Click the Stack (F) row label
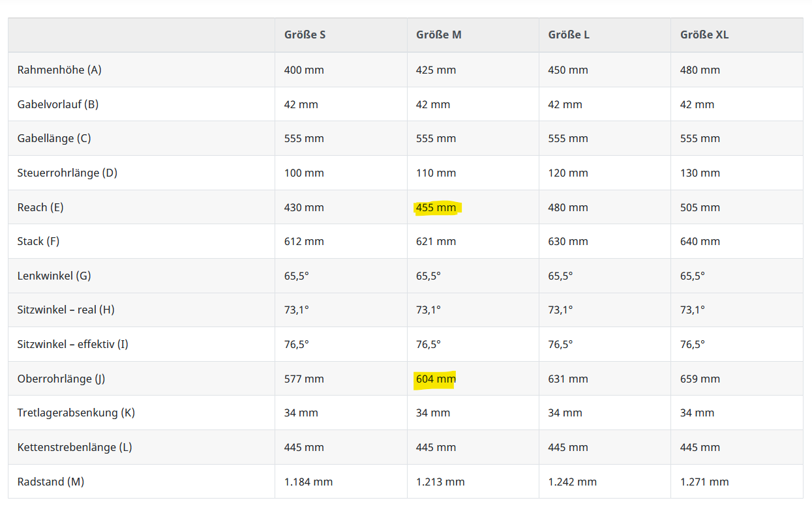This screenshot has height=509, width=812. pyautogui.click(x=38, y=241)
